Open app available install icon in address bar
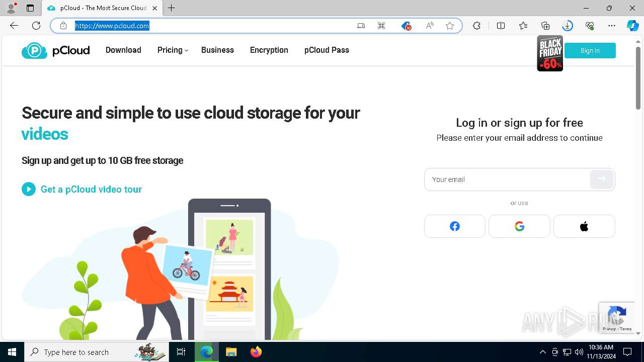This screenshot has width=644, height=362. 361,26
